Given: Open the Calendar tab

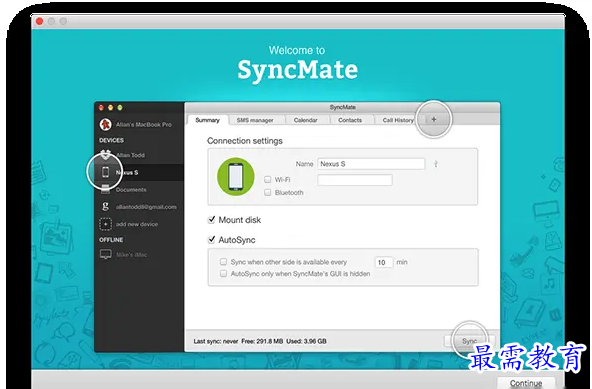Looking at the screenshot, I should click(305, 120).
